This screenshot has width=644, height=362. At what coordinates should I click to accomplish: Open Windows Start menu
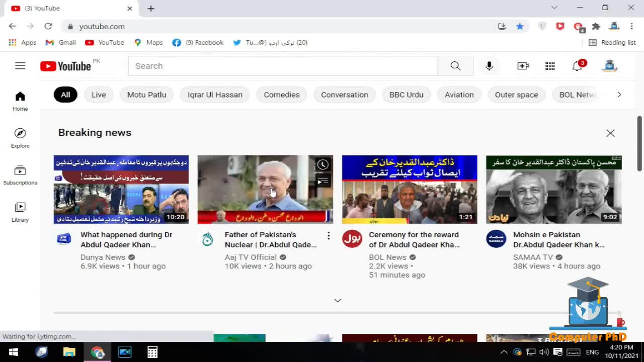coord(14,352)
